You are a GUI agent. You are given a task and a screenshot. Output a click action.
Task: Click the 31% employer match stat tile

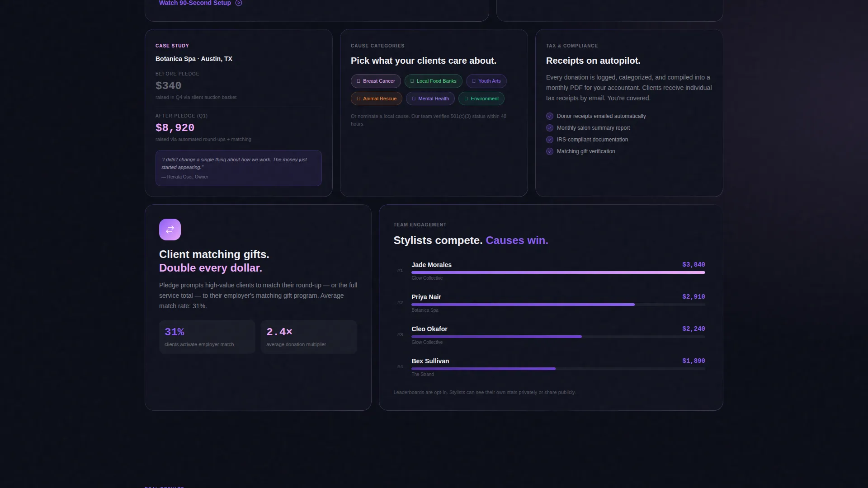pos(207,337)
